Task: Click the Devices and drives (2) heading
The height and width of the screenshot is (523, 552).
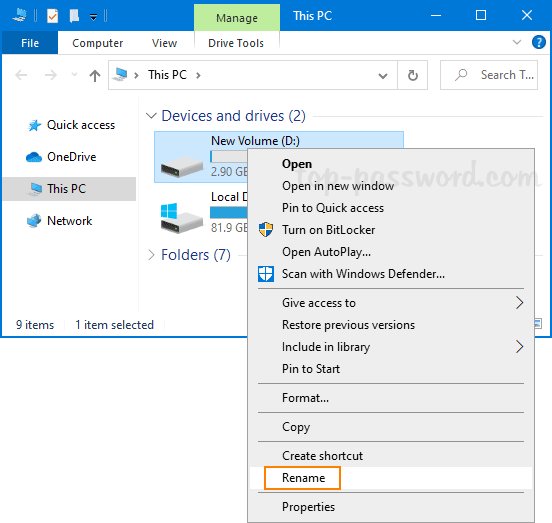Action: 233,116
